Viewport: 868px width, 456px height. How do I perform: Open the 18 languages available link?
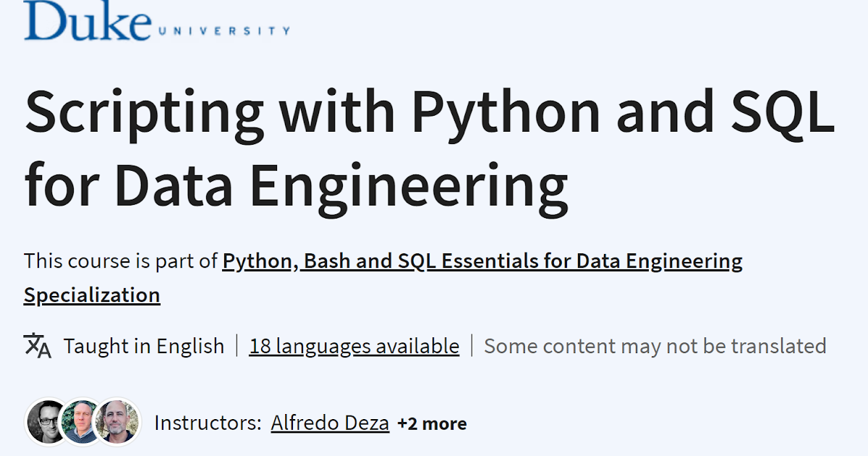tap(354, 346)
